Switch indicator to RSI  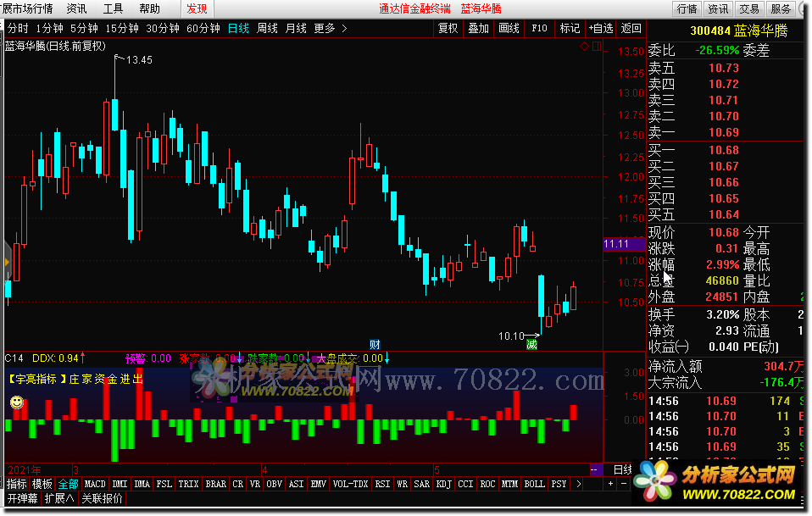pos(383,484)
